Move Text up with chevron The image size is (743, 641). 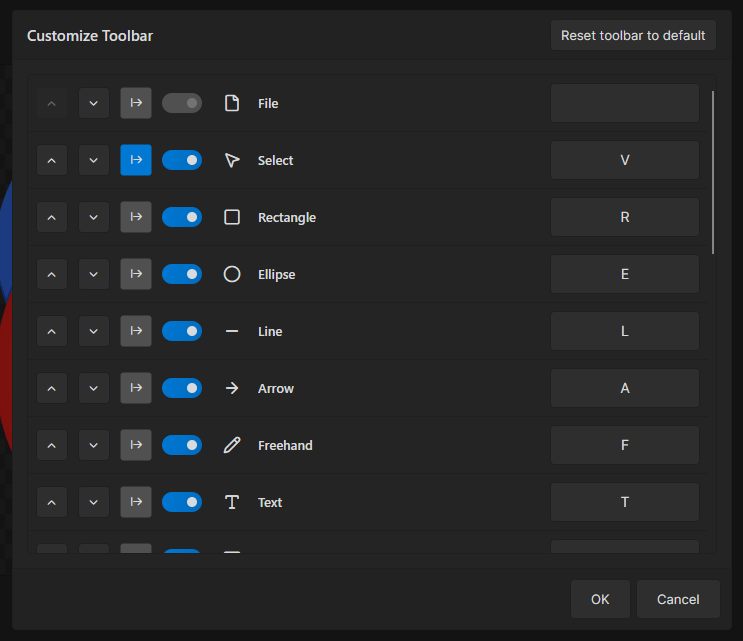[x=52, y=502]
